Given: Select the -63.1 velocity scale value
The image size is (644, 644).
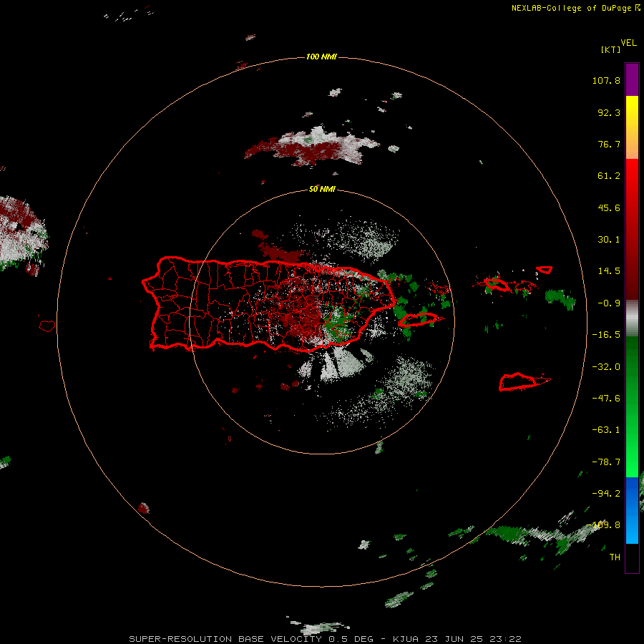Looking at the screenshot, I should pos(606,430).
